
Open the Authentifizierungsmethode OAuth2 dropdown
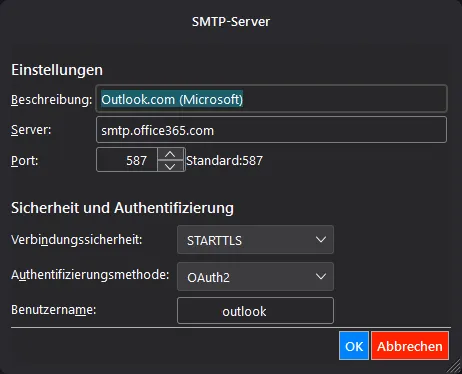255,276
